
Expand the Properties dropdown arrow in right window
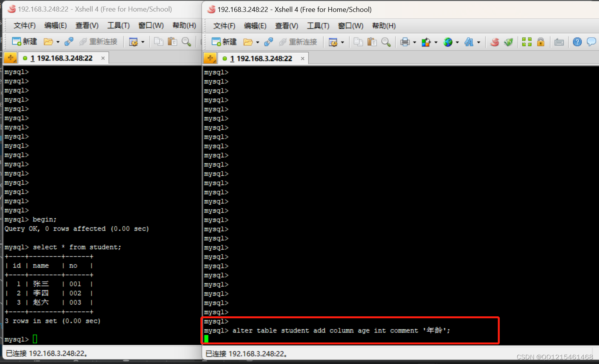pos(342,42)
